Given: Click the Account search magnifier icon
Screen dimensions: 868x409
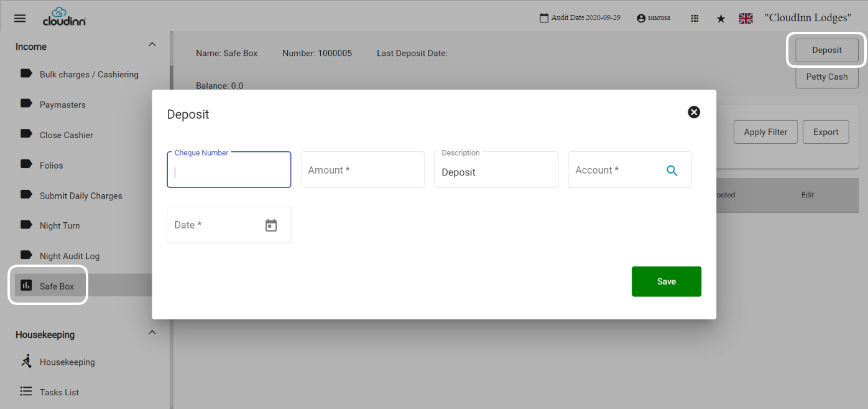Looking at the screenshot, I should pyautogui.click(x=672, y=170).
